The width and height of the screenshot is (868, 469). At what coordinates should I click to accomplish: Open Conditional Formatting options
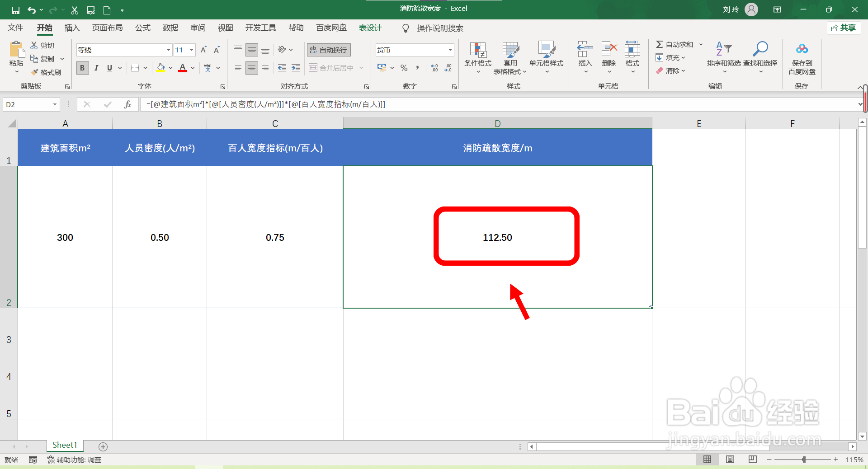tap(477, 58)
